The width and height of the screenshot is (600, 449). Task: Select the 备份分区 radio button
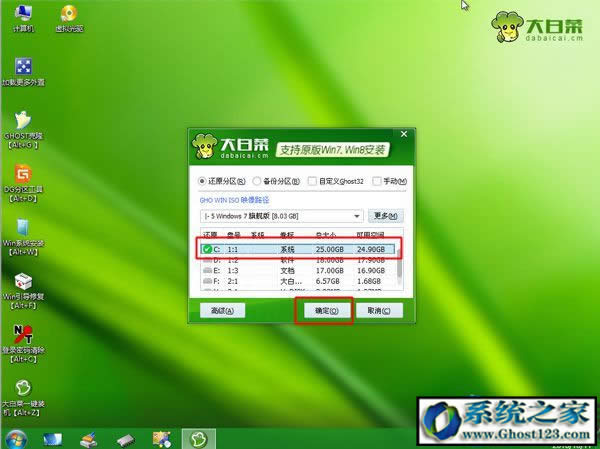[257, 181]
